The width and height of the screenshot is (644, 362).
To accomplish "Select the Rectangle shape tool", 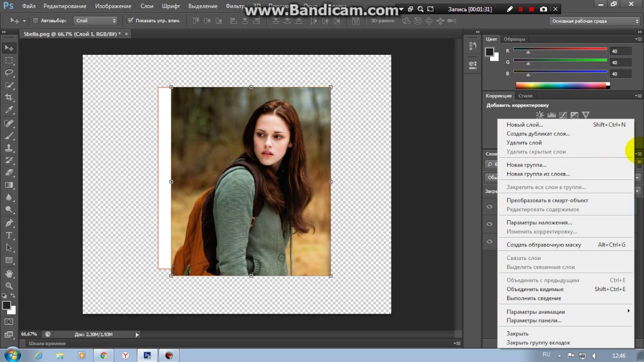I will [x=9, y=260].
